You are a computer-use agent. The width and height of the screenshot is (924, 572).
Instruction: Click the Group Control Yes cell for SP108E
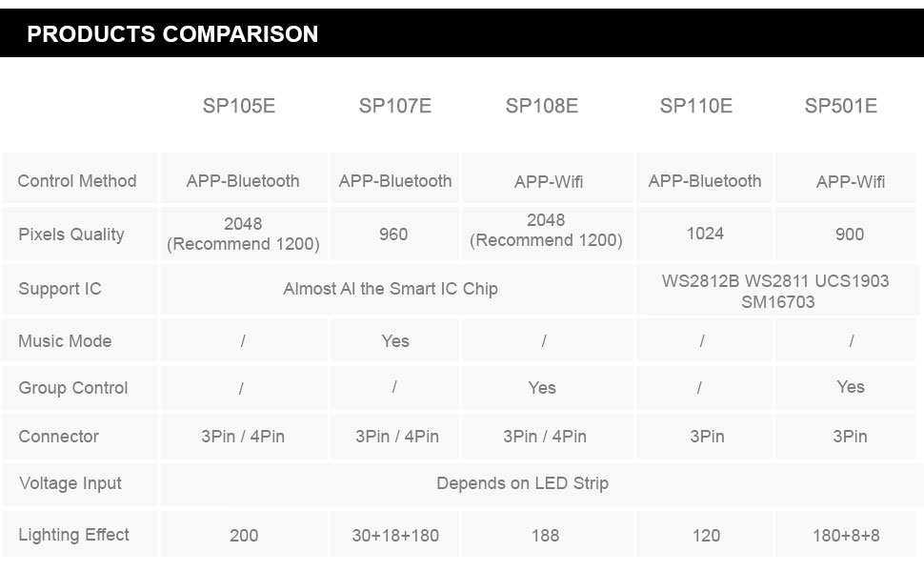(548, 388)
